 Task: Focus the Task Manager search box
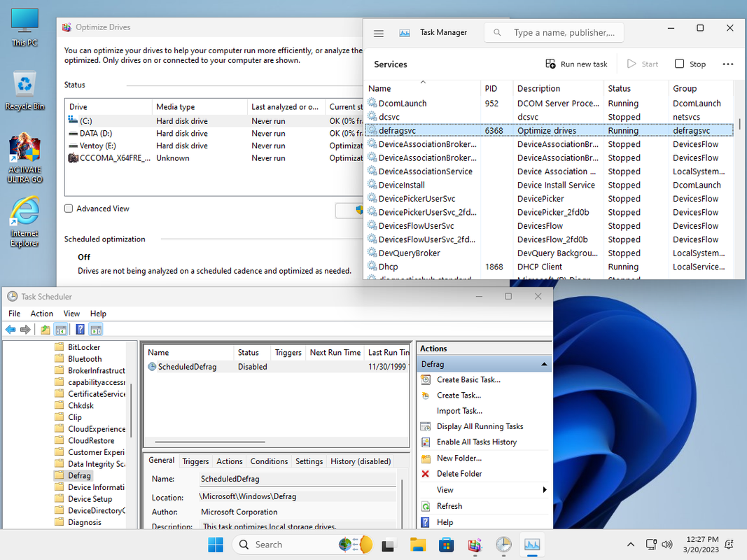point(554,32)
